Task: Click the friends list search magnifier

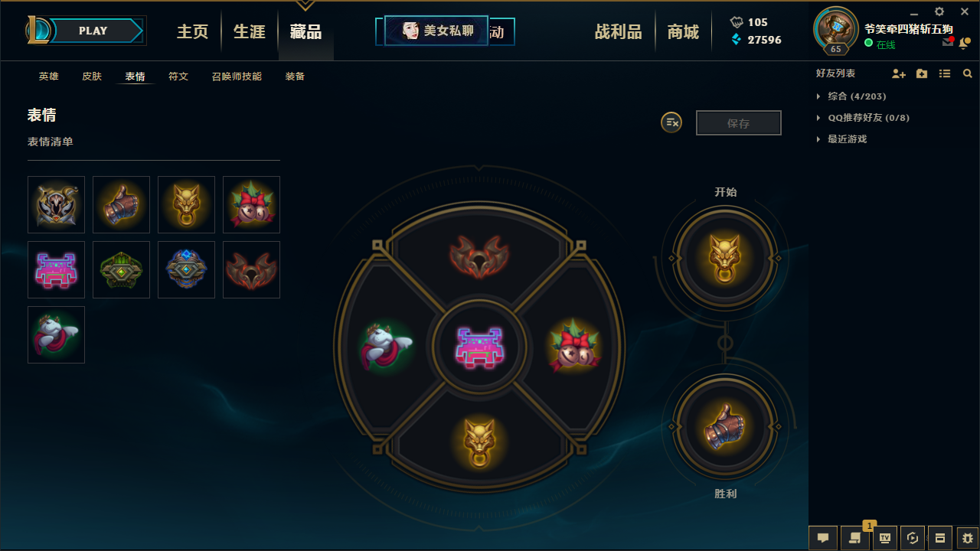Action: tap(968, 73)
